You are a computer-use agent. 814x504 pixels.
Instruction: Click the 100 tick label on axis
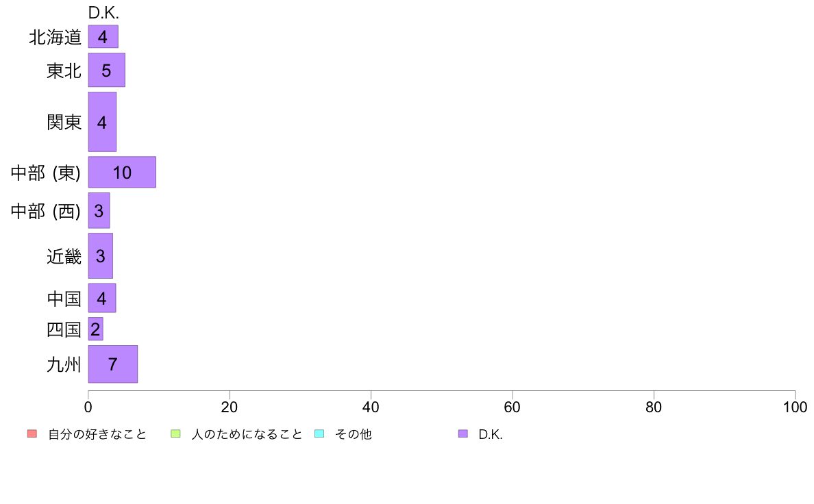click(x=795, y=407)
